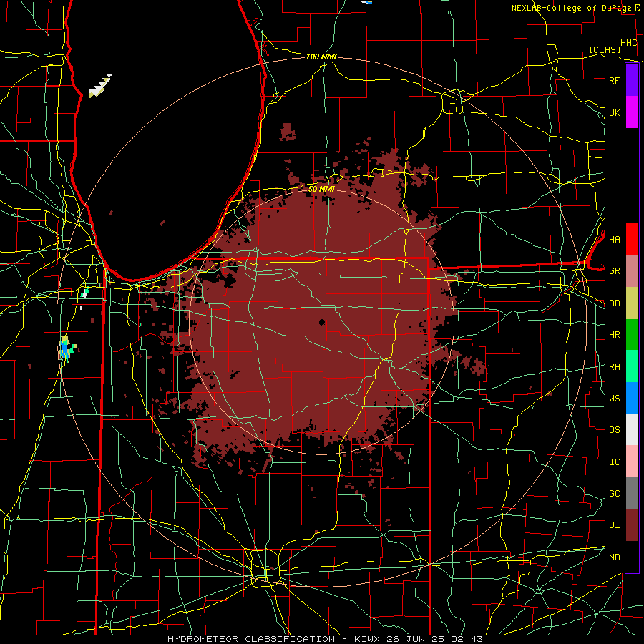Click the 50 NMI range ring label
The image size is (644, 644).
pos(321,189)
